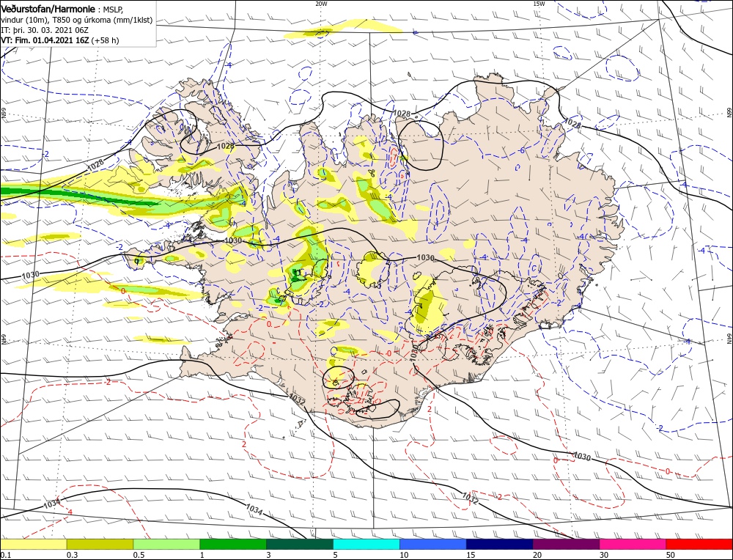Choose the navy 15 mm legend swatch
The image size is (733, 560).
click(x=500, y=544)
